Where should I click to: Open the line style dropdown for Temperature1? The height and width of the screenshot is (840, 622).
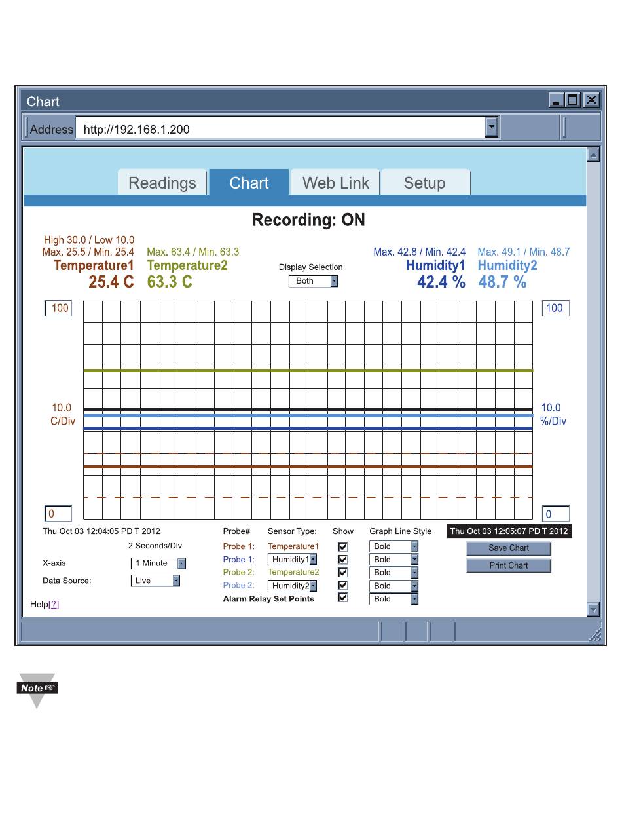coord(393,546)
